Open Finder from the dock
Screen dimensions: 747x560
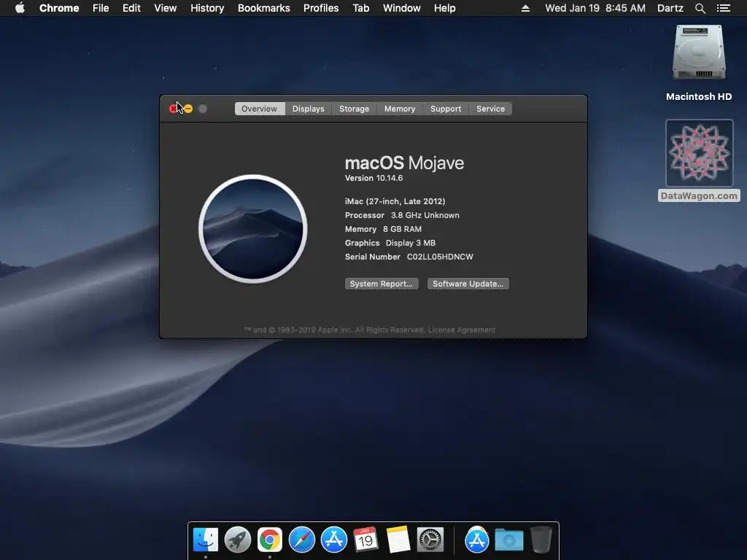click(x=206, y=540)
